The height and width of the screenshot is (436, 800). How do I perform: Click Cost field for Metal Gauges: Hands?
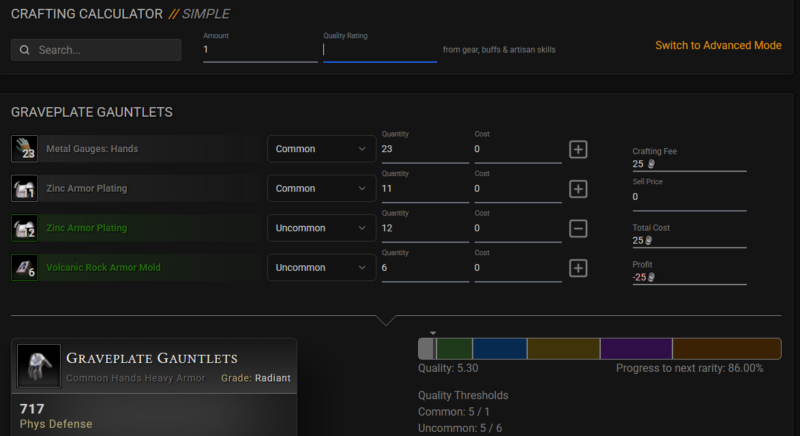pos(517,150)
